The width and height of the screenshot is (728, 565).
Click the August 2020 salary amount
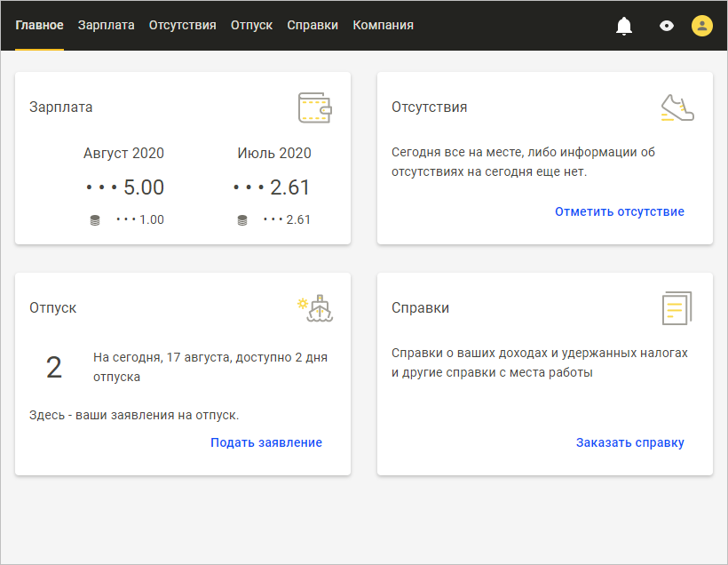click(125, 187)
